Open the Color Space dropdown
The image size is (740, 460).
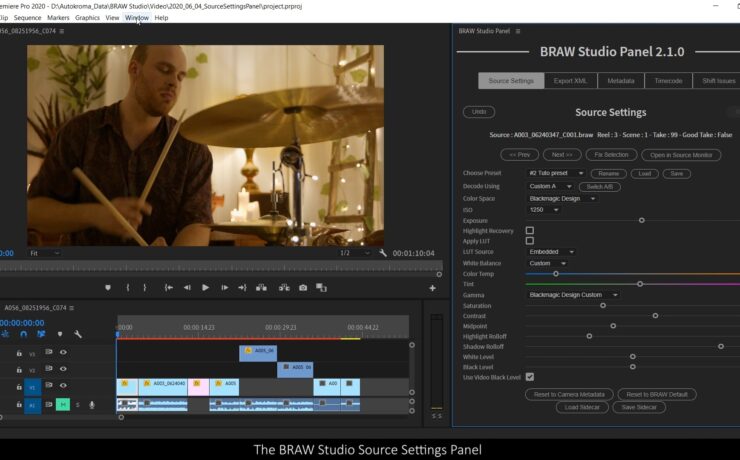(x=562, y=199)
